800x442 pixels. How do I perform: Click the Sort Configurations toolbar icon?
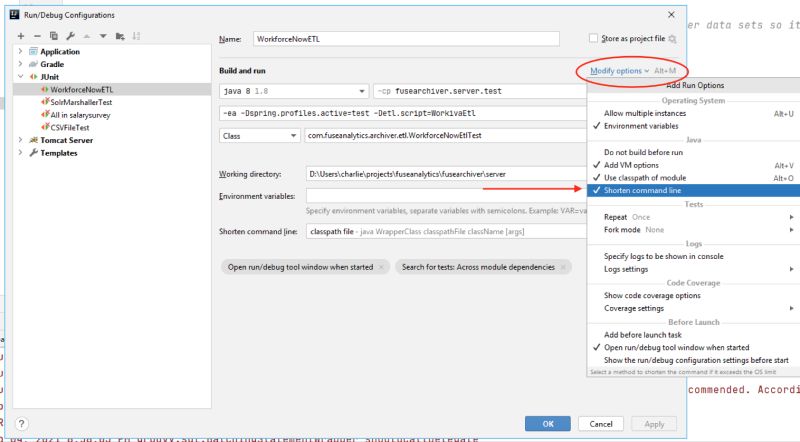pos(136,36)
